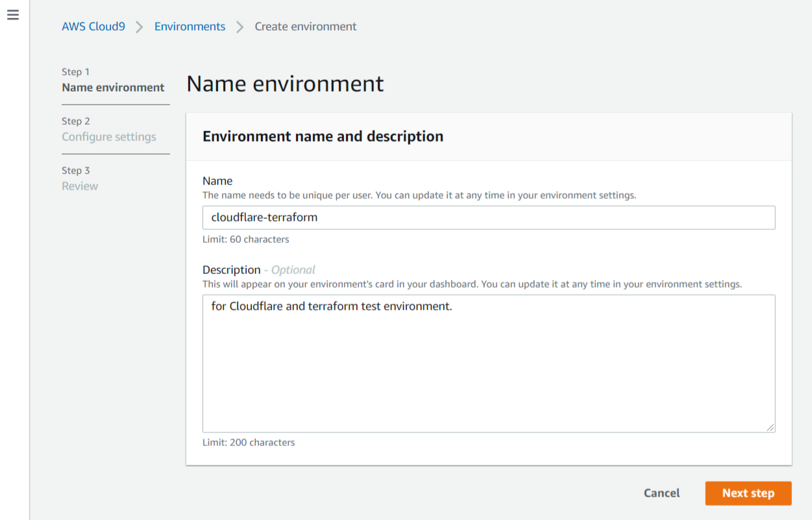Click the chevron after Environments breadcrumb
This screenshot has width=812, height=520.
pyautogui.click(x=240, y=27)
